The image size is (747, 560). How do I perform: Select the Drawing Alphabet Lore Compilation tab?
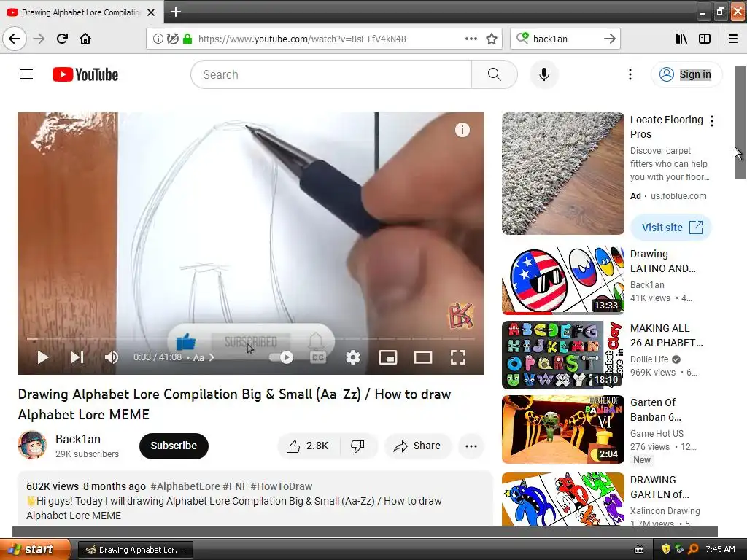click(81, 12)
